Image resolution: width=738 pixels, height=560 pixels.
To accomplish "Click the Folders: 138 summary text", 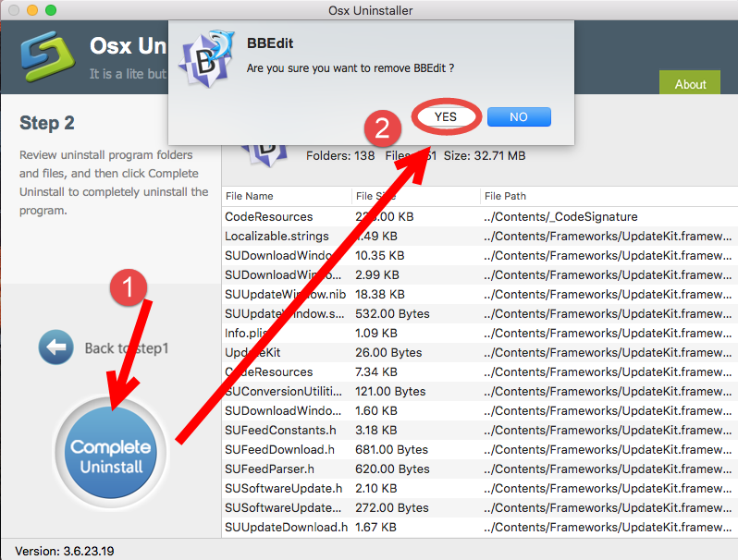I will 340,155.
